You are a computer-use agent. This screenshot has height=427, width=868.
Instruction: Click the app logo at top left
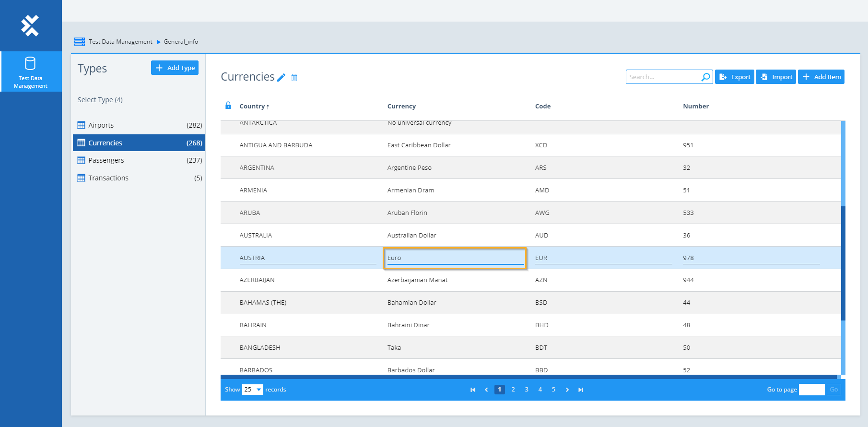(30, 25)
